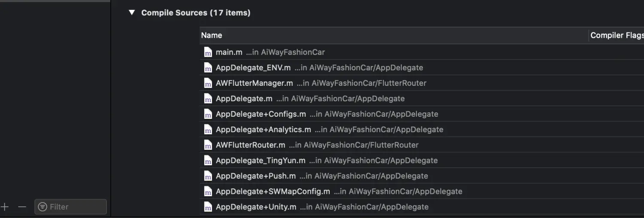Select the AWFlutterRouter.m file name
Screen dimensions: 644x218
[x=250, y=145]
